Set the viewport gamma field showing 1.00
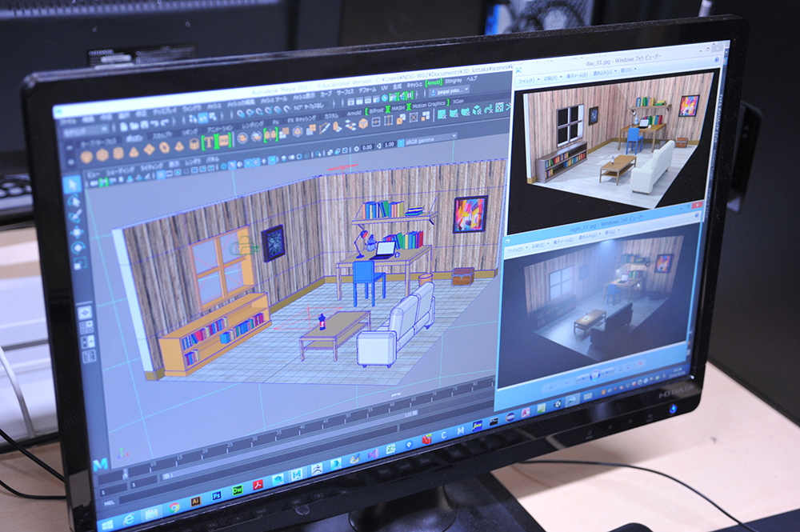Image resolution: width=800 pixels, height=532 pixels. [390, 145]
